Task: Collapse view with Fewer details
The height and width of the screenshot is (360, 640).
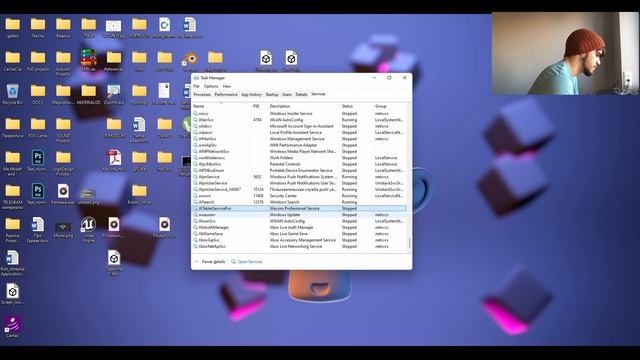Action: pos(210,262)
